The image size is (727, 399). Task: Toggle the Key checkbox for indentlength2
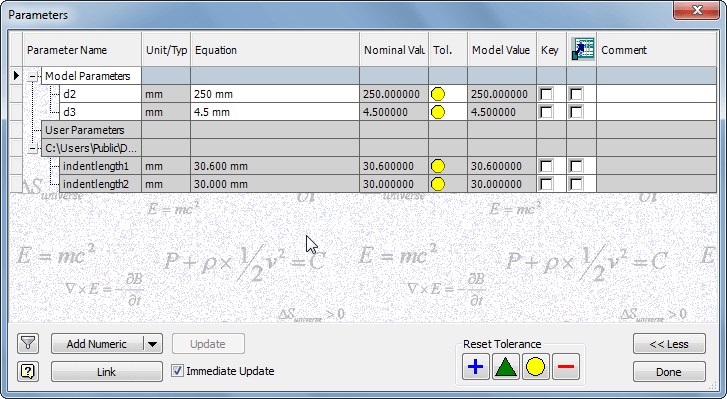pos(547,184)
